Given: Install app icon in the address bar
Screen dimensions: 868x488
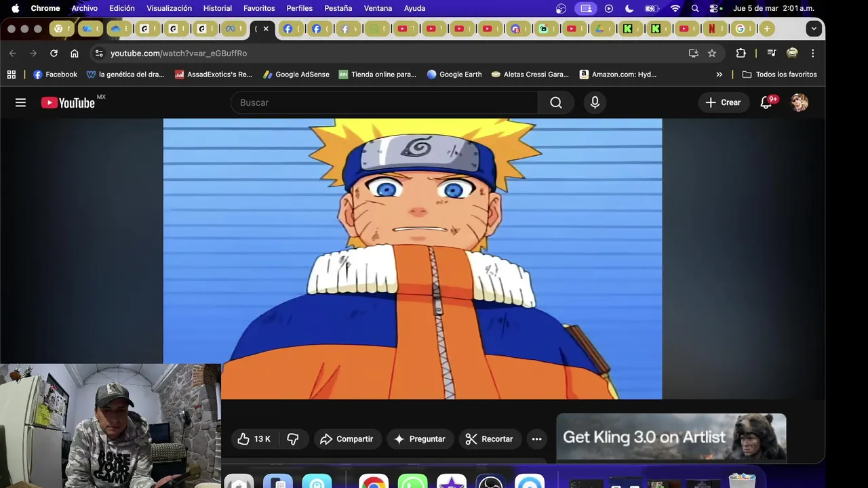Looking at the screenshot, I should click(693, 53).
